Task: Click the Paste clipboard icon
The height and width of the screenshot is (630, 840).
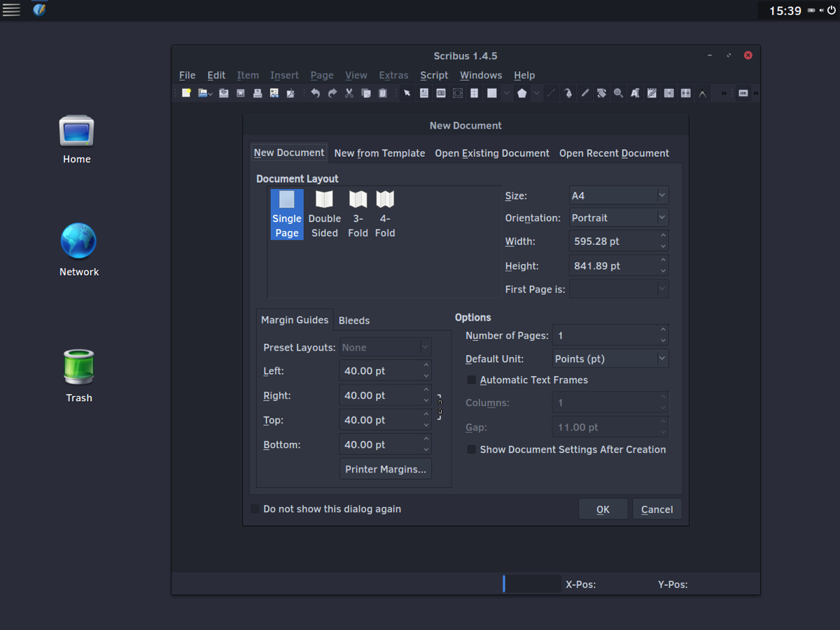Action: click(383, 93)
